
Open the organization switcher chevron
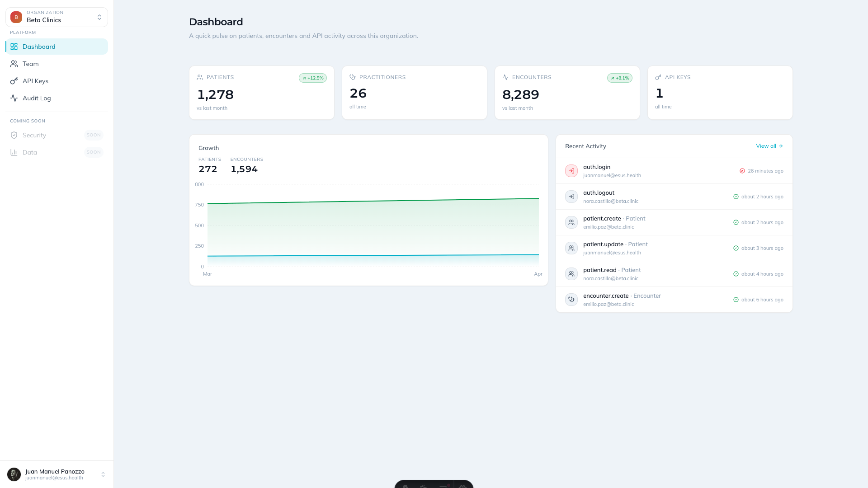tap(99, 17)
